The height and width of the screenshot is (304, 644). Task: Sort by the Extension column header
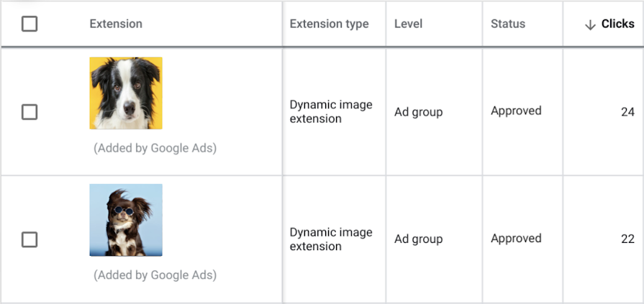(x=116, y=24)
